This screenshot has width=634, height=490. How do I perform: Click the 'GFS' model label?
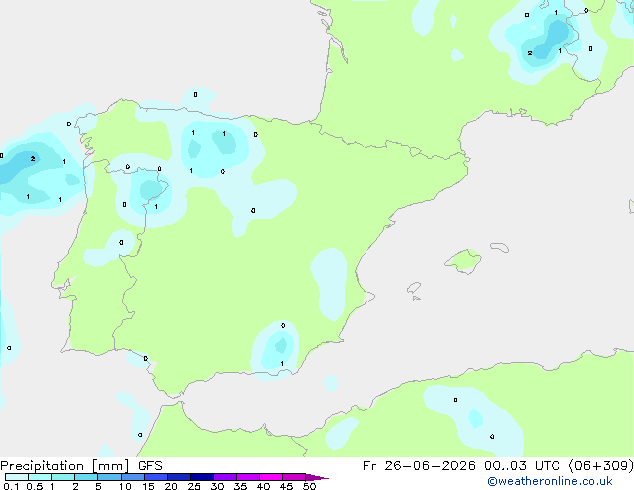[x=150, y=466]
